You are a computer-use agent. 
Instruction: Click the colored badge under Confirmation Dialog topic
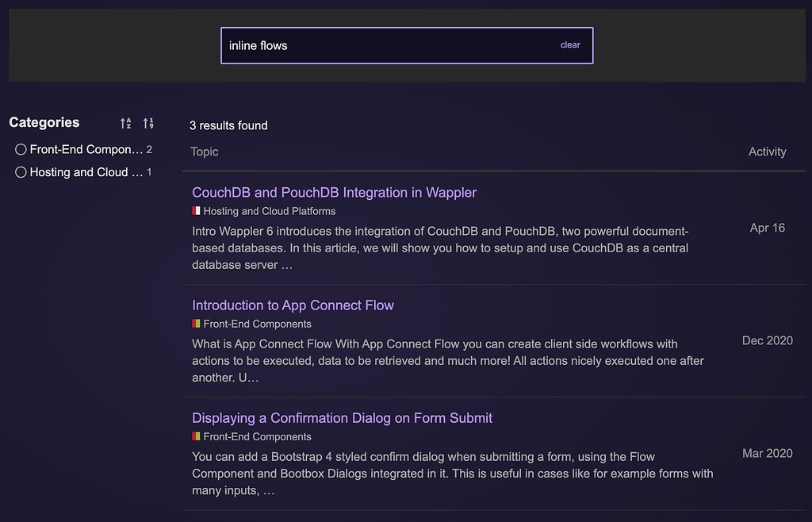[x=195, y=436]
